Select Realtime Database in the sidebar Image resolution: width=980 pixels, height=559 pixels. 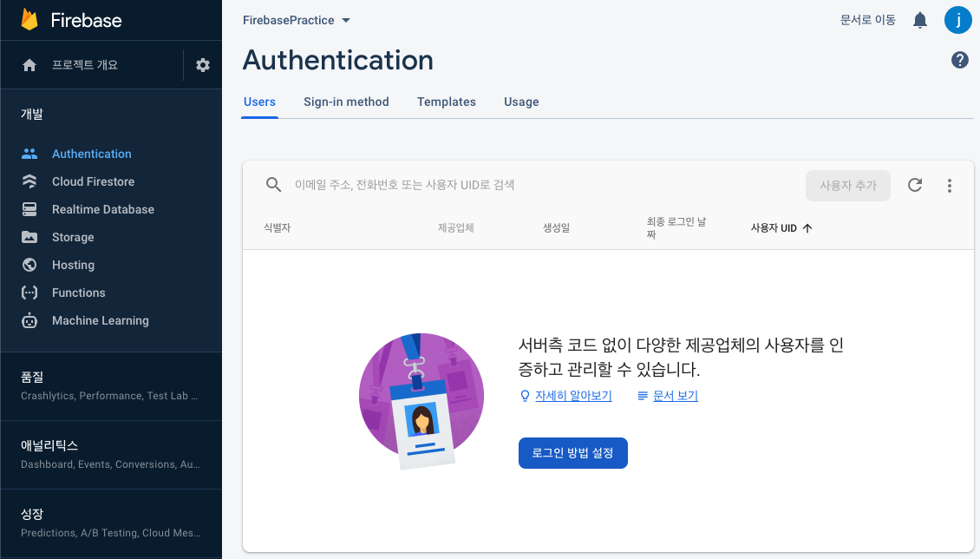(x=103, y=209)
